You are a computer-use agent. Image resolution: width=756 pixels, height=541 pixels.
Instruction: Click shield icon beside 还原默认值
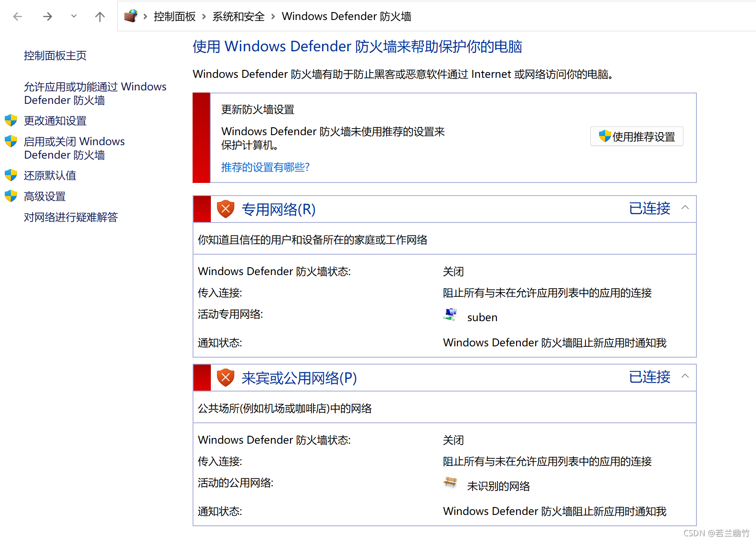(11, 175)
